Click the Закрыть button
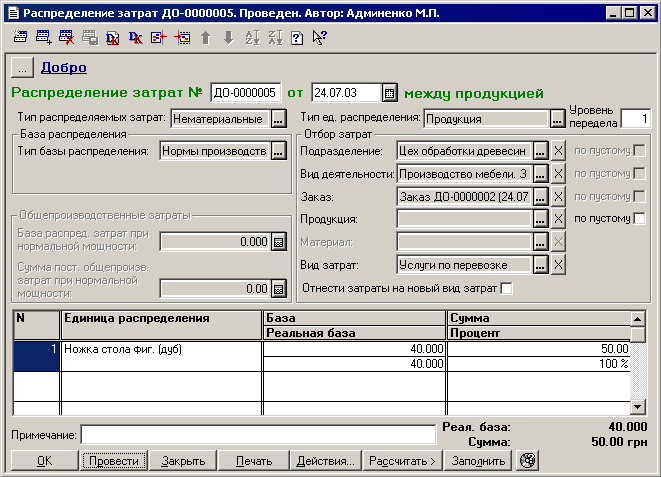661x477 pixels. (183, 461)
